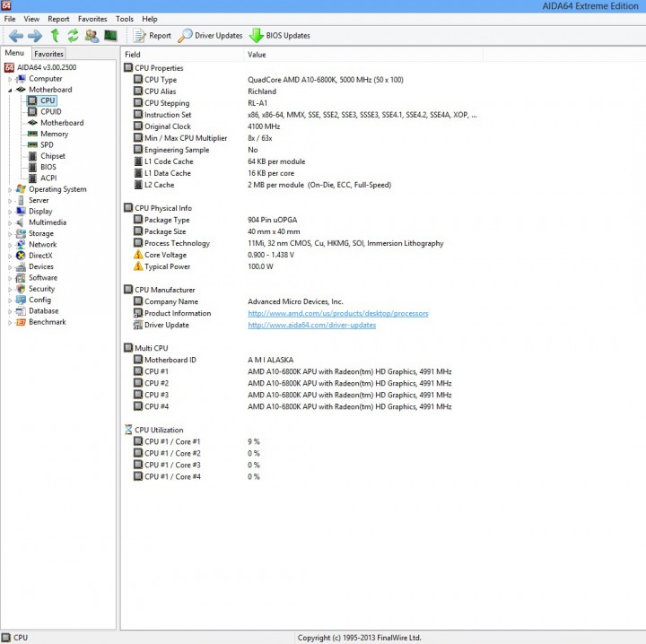Expand the Benchmark tree node

tap(10, 322)
